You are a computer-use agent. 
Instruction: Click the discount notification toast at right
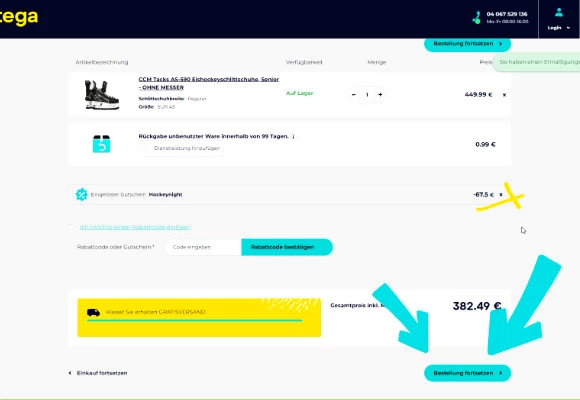click(x=537, y=62)
